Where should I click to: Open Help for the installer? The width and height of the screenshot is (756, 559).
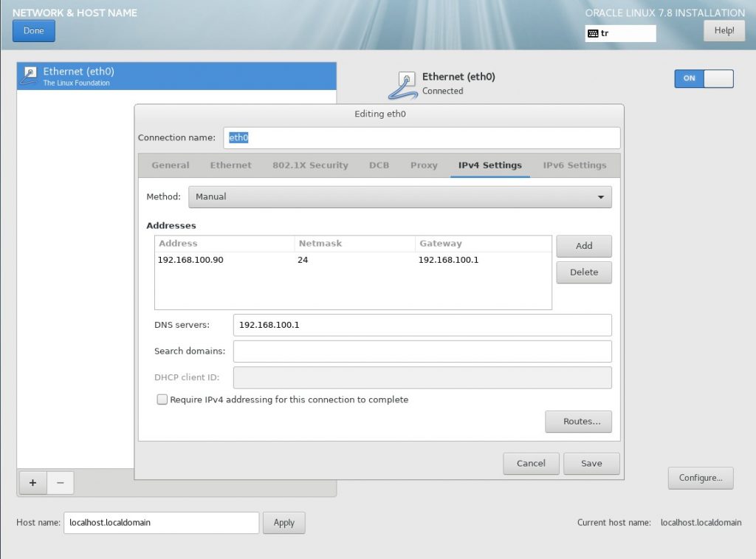tap(724, 31)
